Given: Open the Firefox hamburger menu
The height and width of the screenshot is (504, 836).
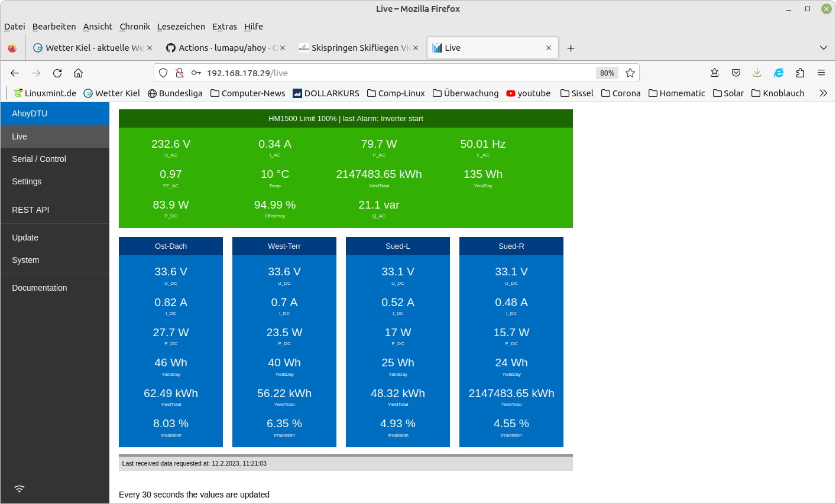Looking at the screenshot, I should click(821, 73).
